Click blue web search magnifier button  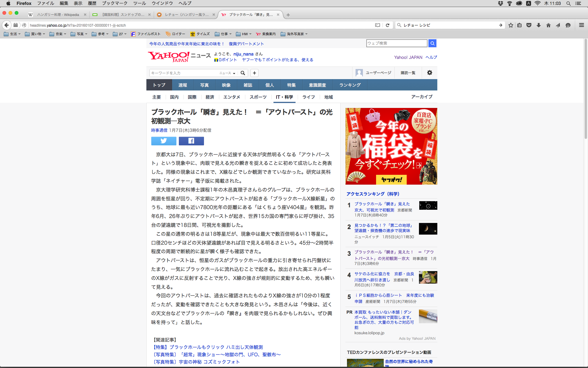pyautogui.click(x=432, y=43)
